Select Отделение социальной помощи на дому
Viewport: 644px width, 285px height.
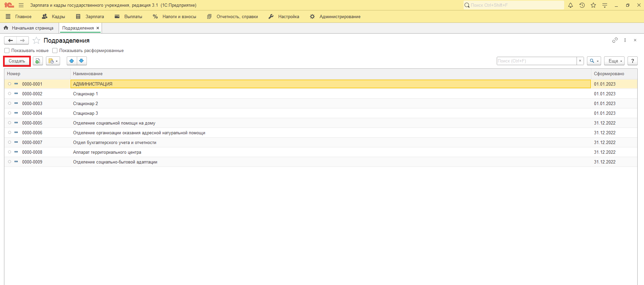321,123
